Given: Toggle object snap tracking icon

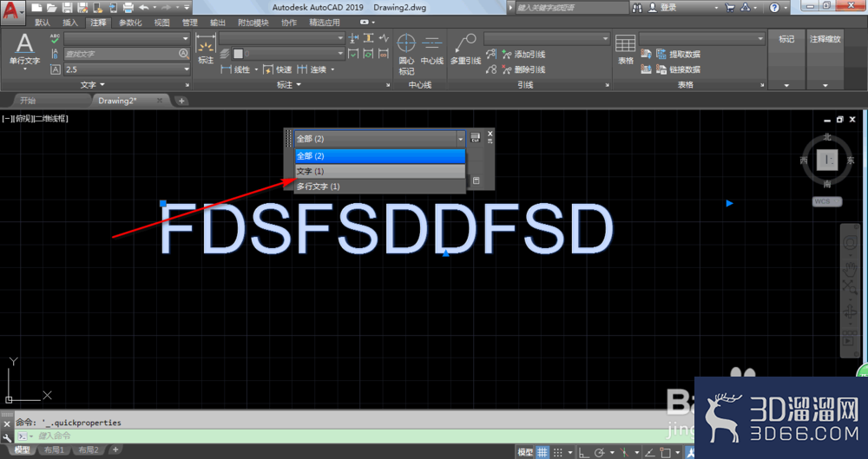Looking at the screenshot, I should pyautogui.click(x=650, y=452).
